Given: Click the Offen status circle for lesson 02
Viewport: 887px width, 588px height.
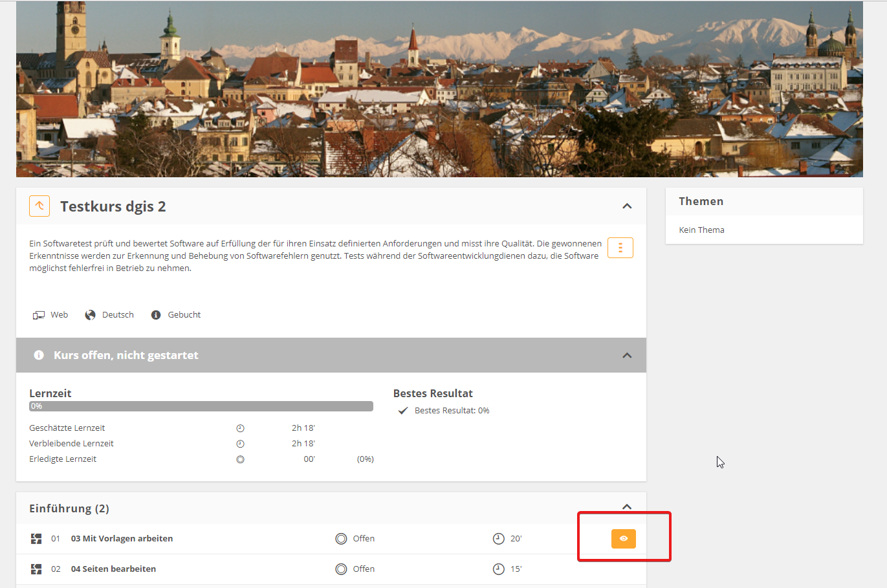Looking at the screenshot, I should coord(341,569).
